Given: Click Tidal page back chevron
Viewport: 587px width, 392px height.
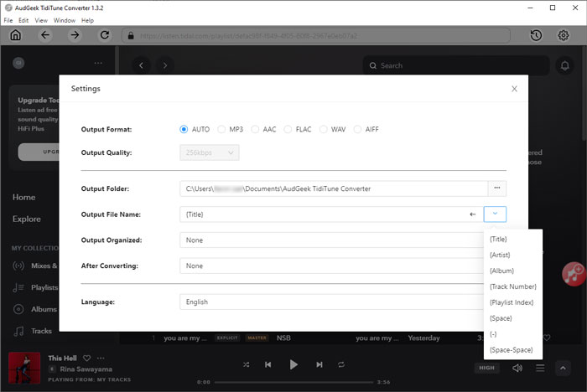Looking at the screenshot, I should 141,65.
